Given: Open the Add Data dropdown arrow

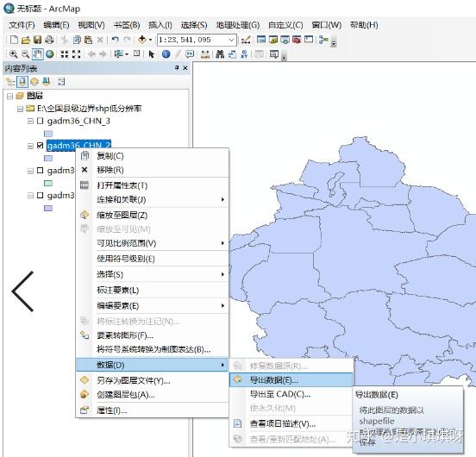Looking at the screenshot, I should [x=151, y=40].
